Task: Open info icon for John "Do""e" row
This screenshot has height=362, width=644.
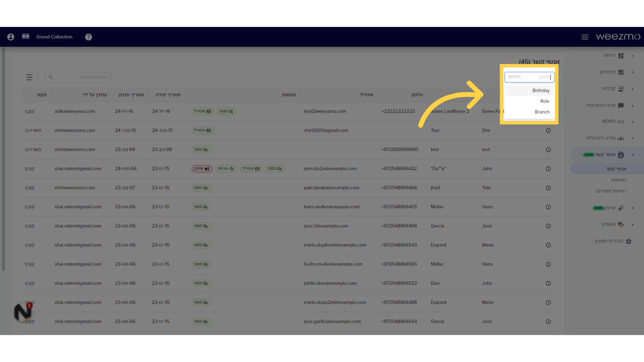Action: pyautogui.click(x=548, y=169)
